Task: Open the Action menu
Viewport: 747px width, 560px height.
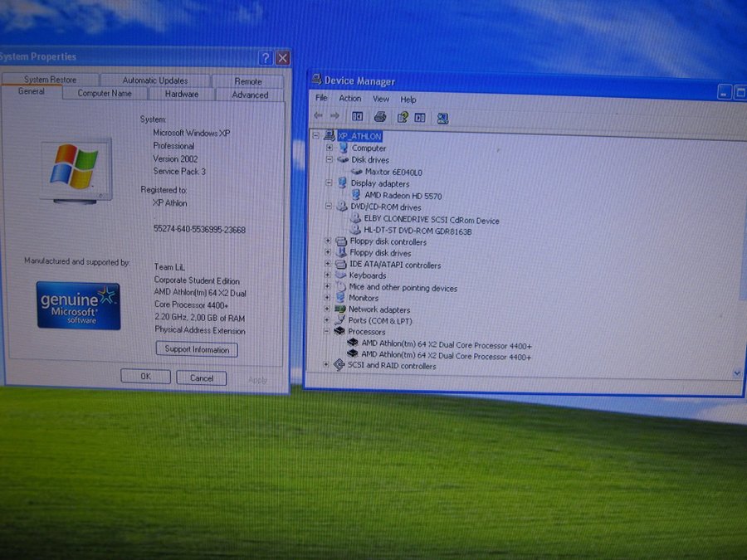Action: click(x=350, y=99)
